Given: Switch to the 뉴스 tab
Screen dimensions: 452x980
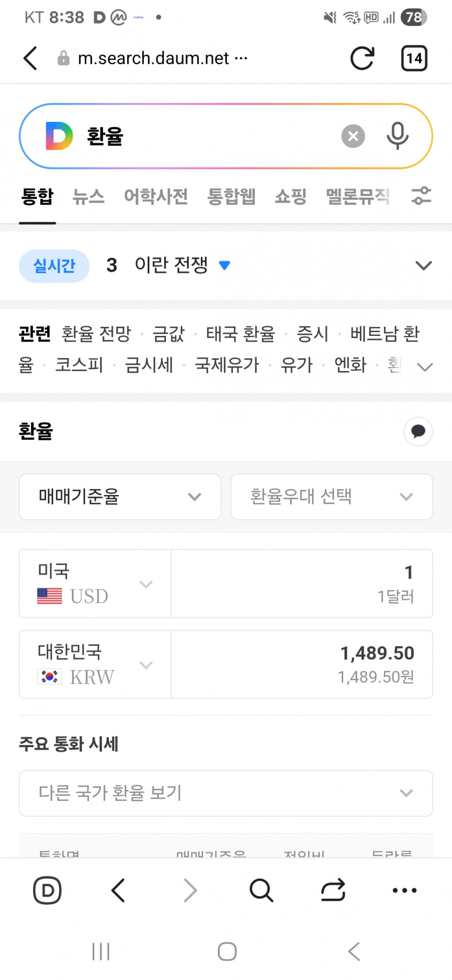Looking at the screenshot, I should pos(88,196).
